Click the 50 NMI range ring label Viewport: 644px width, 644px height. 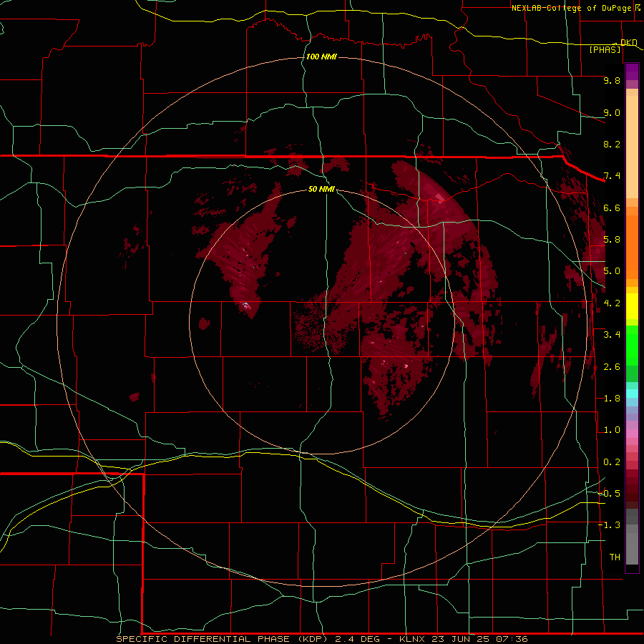[x=321, y=189]
